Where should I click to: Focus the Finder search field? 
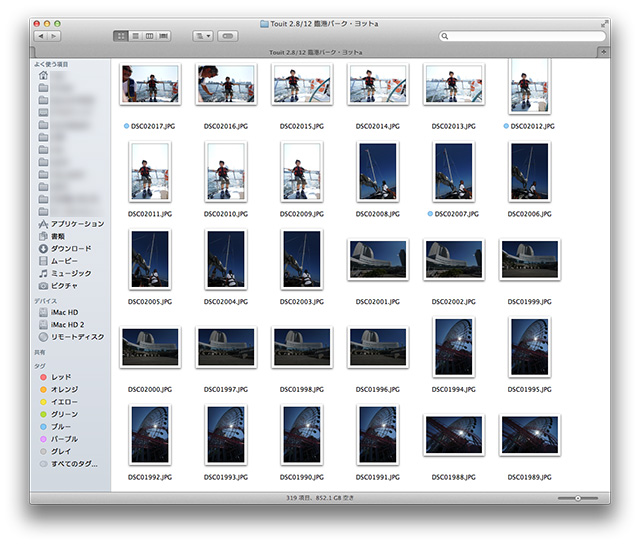click(x=522, y=36)
